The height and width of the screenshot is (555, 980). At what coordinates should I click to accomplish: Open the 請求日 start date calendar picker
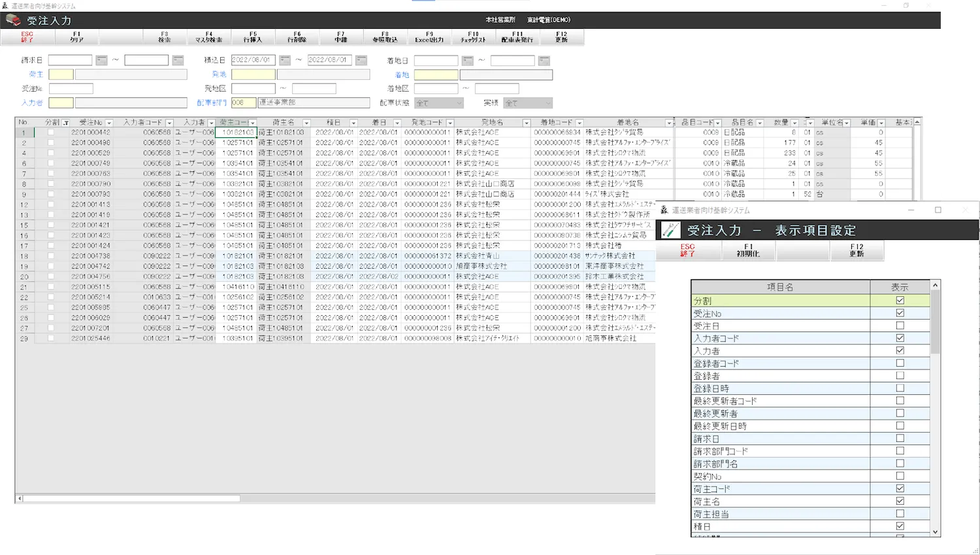[101, 60]
